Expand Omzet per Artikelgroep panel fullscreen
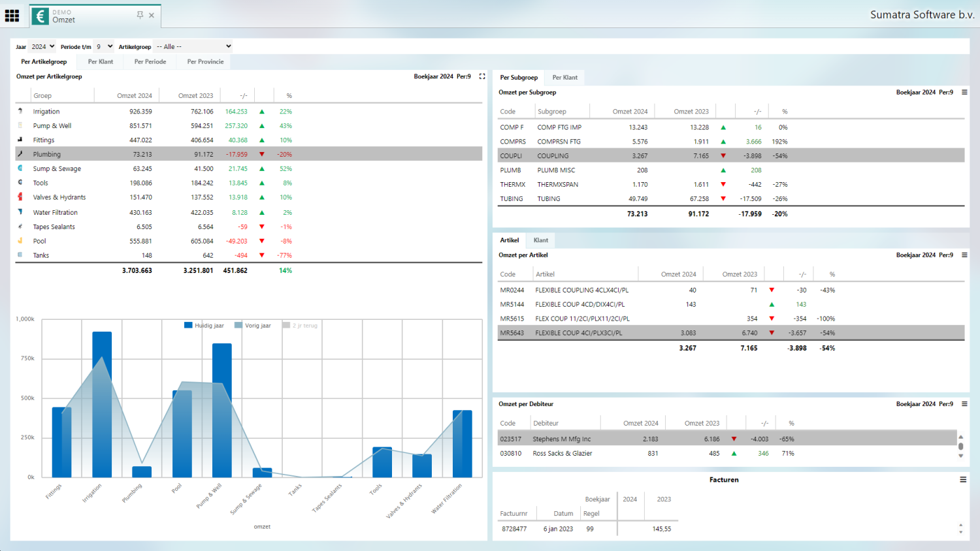The image size is (980, 551). [x=482, y=76]
